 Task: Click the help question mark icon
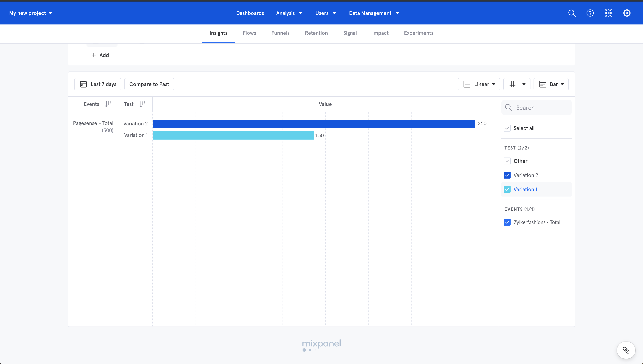pyautogui.click(x=590, y=13)
